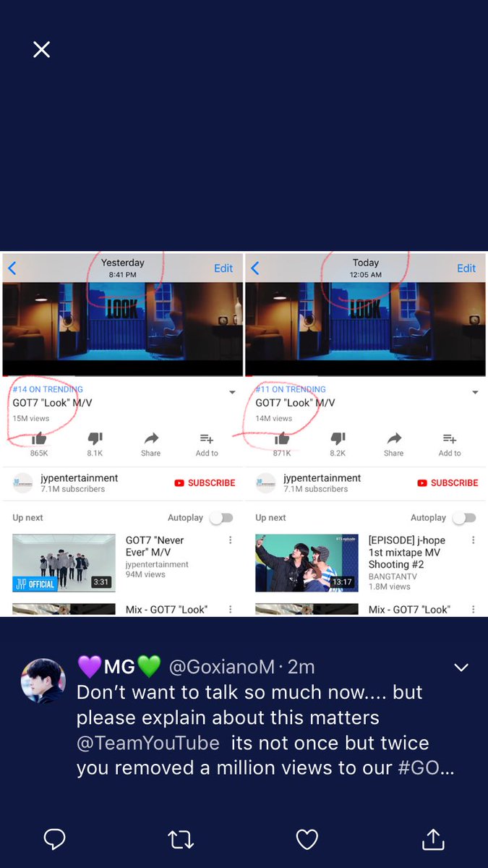The width and height of the screenshot is (488, 868).
Task: Toggle Autoplay in the left screenshot
Action: tap(221, 518)
